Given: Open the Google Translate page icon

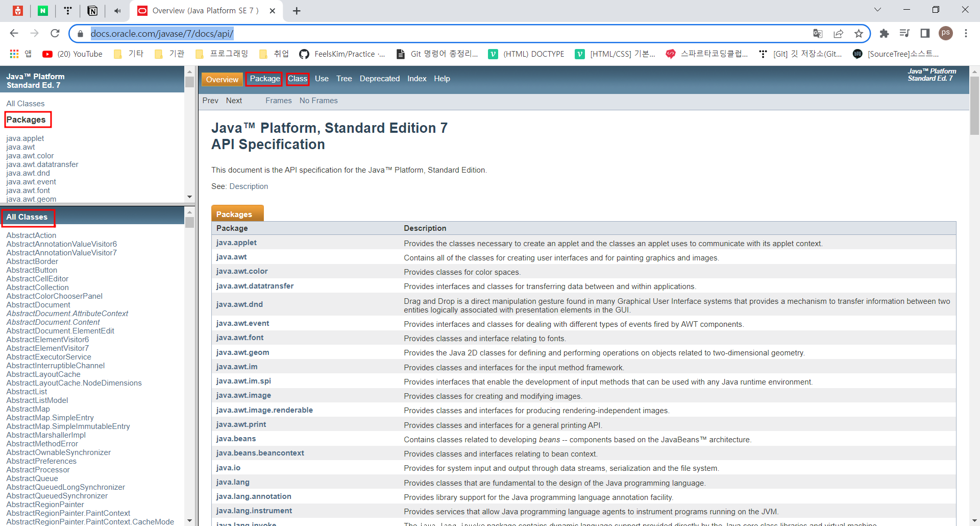Looking at the screenshot, I should [818, 34].
